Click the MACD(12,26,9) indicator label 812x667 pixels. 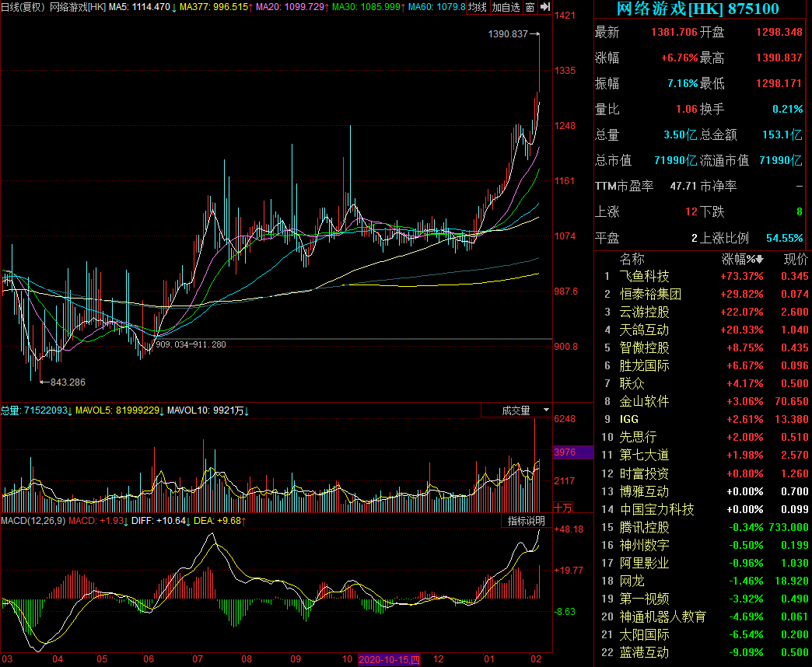coord(33,521)
